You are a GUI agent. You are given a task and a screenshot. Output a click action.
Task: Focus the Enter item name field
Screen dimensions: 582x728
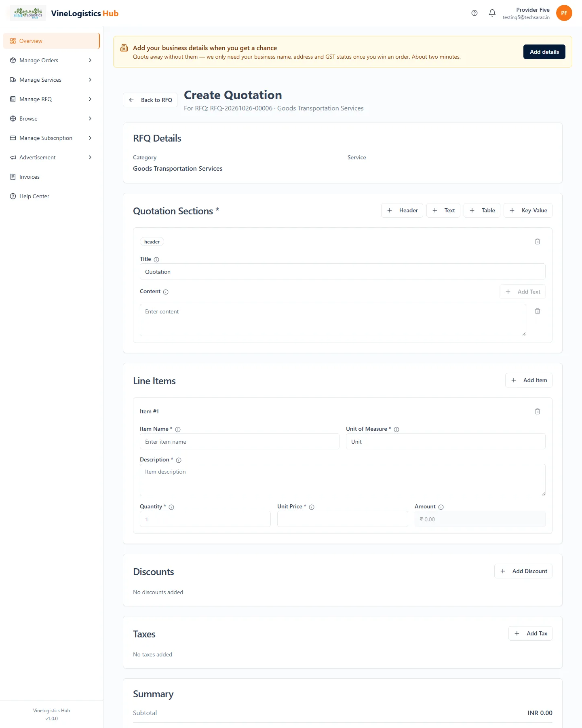coord(240,441)
